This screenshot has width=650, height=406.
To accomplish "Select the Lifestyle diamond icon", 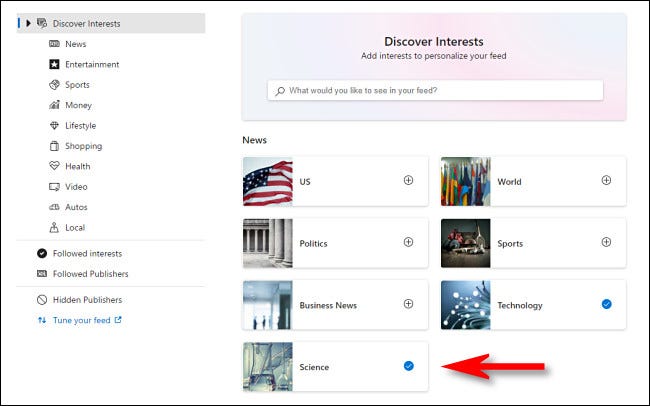I will pyautogui.click(x=55, y=126).
